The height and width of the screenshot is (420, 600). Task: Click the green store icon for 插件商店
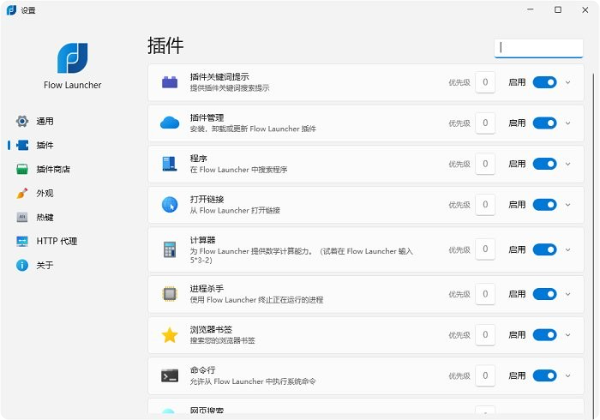point(22,169)
